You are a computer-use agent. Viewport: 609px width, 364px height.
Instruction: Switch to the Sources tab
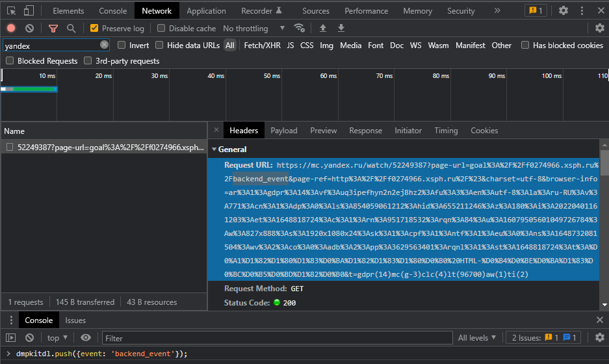click(316, 11)
